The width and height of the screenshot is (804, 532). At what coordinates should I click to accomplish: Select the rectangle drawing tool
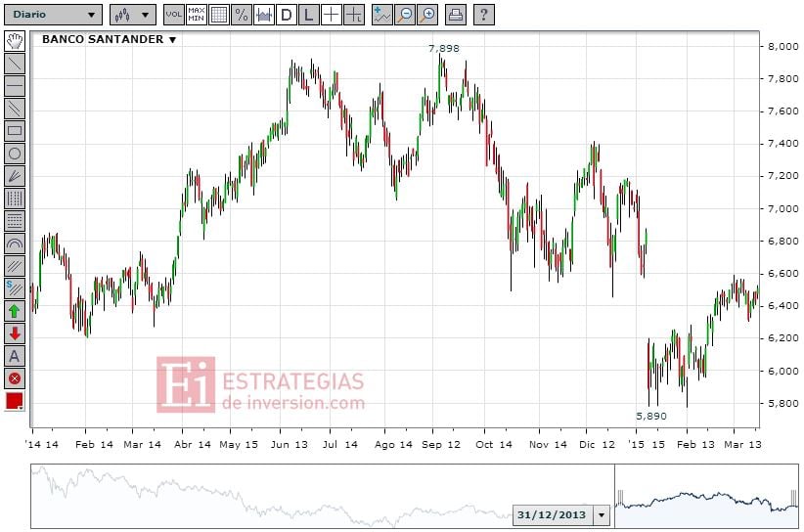pos(15,131)
